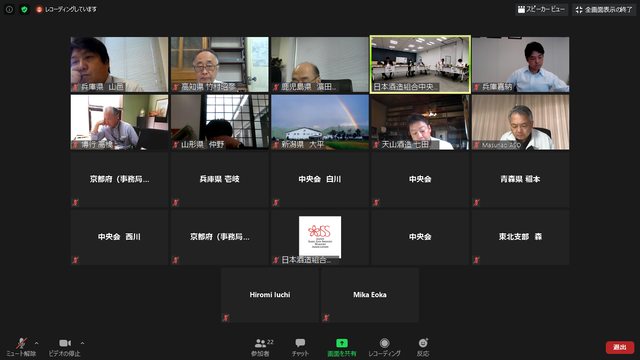
Task: Click muted mic icon on 兵庫県 山邑 tile
Action: point(75,87)
